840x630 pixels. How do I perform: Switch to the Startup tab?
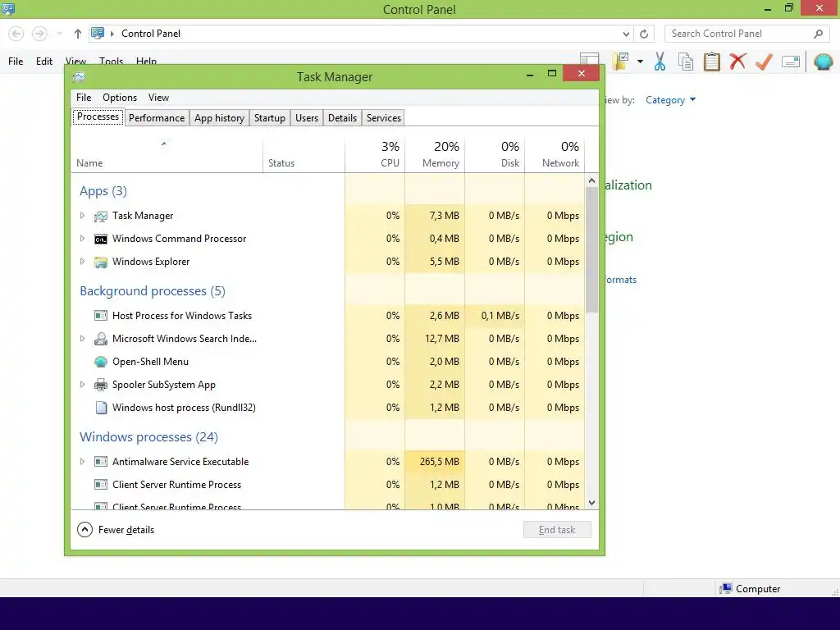[x=269, y=118]
